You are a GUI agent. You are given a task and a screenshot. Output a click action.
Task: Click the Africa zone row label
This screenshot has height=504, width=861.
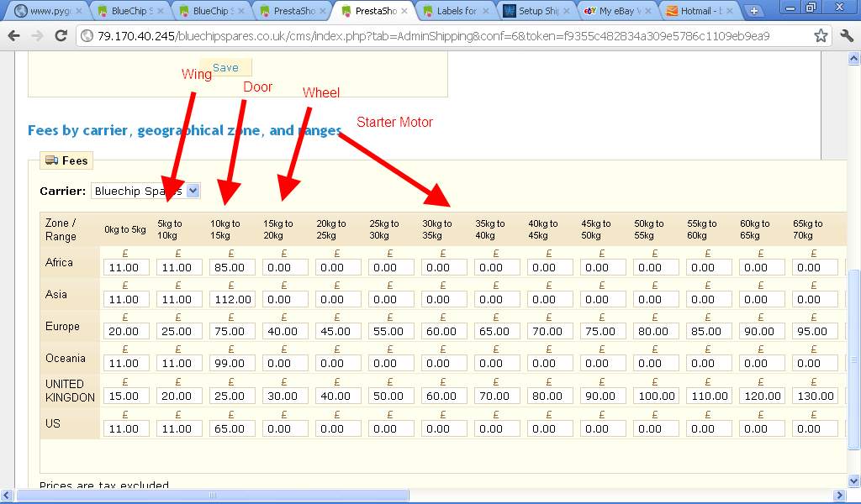pyautogui.click(x=59, y=262)
